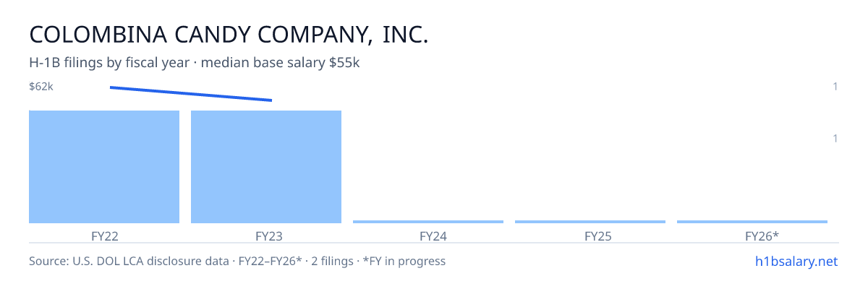Click the FY22 filings bar
Screen dimensions: 868x289
tap(104, 167)
